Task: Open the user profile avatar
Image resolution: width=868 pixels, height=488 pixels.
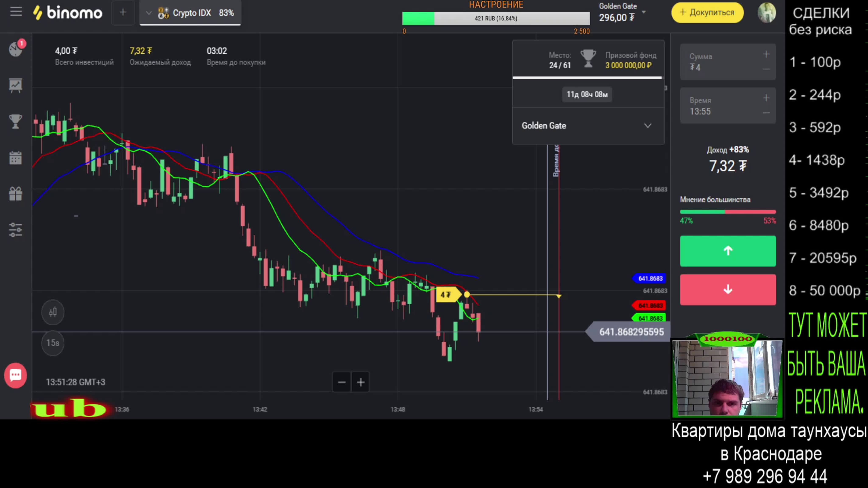Action: click(x=766, y=12)
